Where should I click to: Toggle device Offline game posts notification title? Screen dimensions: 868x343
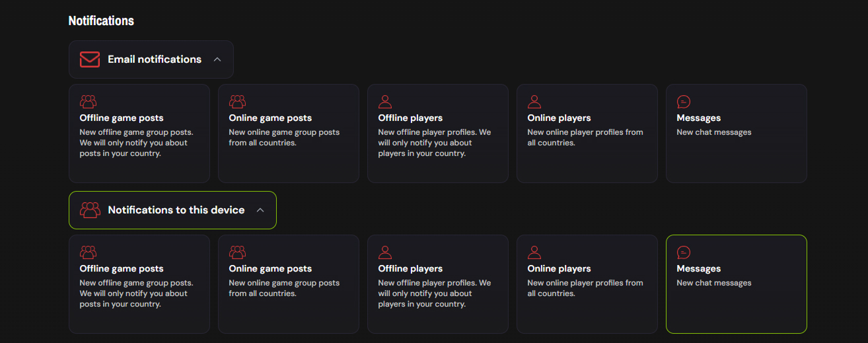[x=122, y=269]
